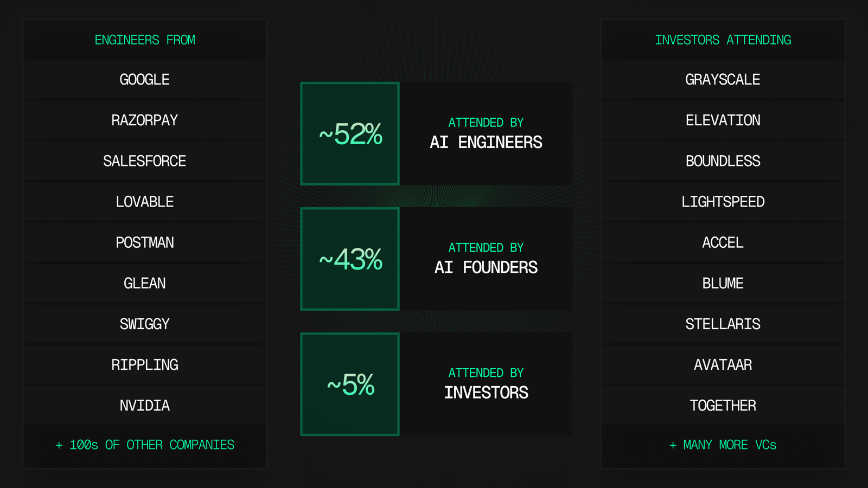
Task: Click the ~43% statistic tile
Action: pos(350,259)
